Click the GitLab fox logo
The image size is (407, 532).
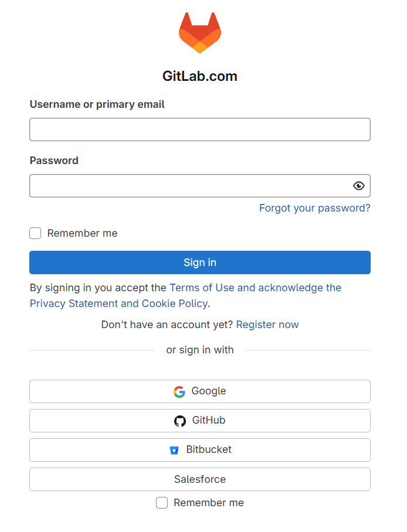coord(200,33)
